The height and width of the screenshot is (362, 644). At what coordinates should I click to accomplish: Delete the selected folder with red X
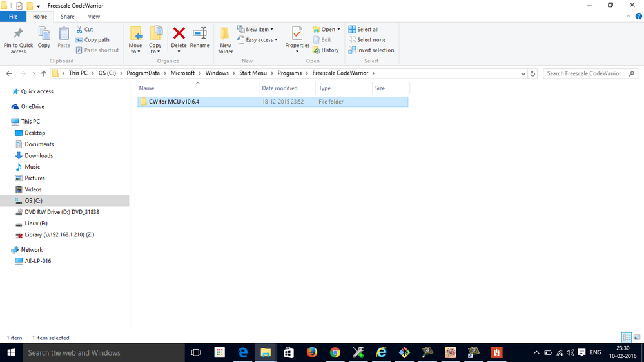point(179,38)
